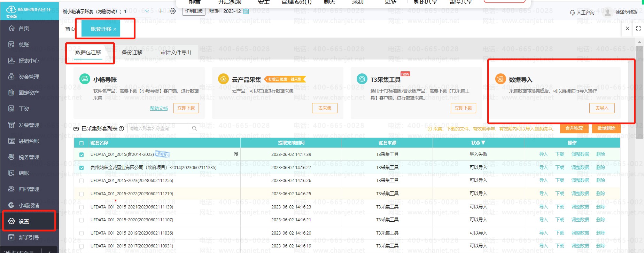Click the 人工咨询 headset icon
Image resolution: width=644 pixels, height=253 pixels.
point(572,13)
